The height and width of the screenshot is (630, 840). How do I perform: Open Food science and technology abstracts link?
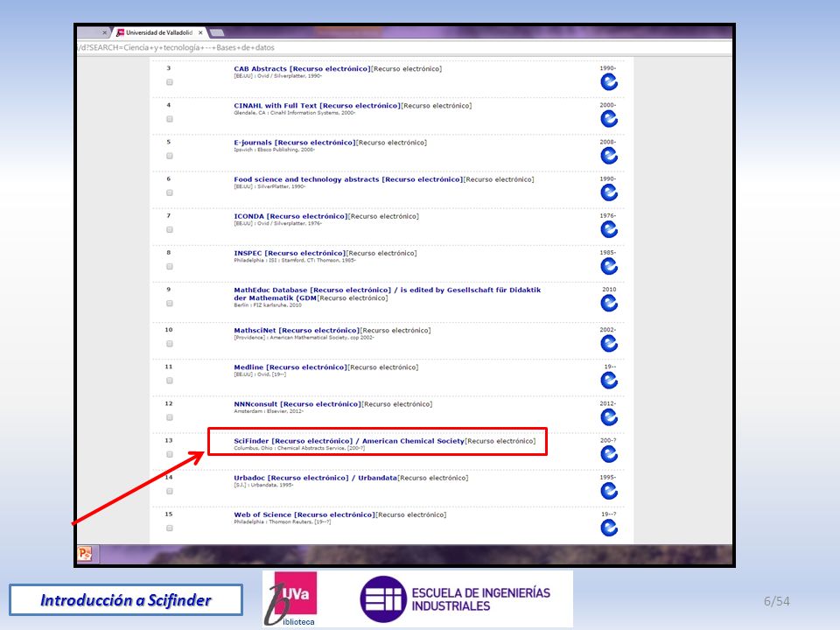pyautogui.click(x=347, y=179)
